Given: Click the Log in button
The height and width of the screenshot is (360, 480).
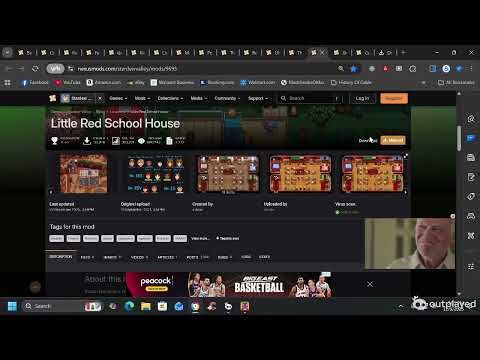Looking at the screenshot, I should coord(362,98).
